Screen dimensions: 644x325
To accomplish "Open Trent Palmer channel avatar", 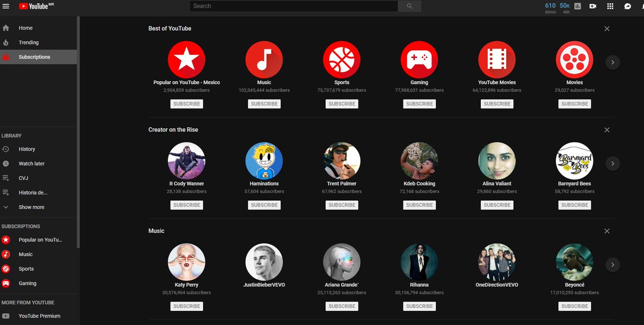I will tap(342, 161).
